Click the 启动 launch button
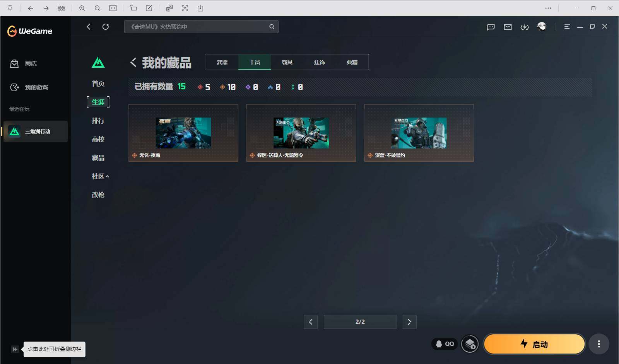Screen dimensions: 619x364 [x=534, y=343]
